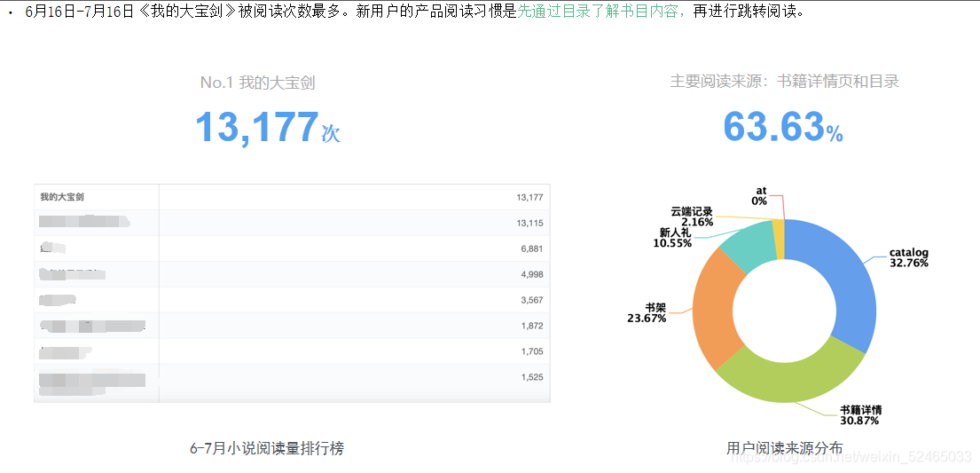Click the table value 6,881

coord(532,249)
